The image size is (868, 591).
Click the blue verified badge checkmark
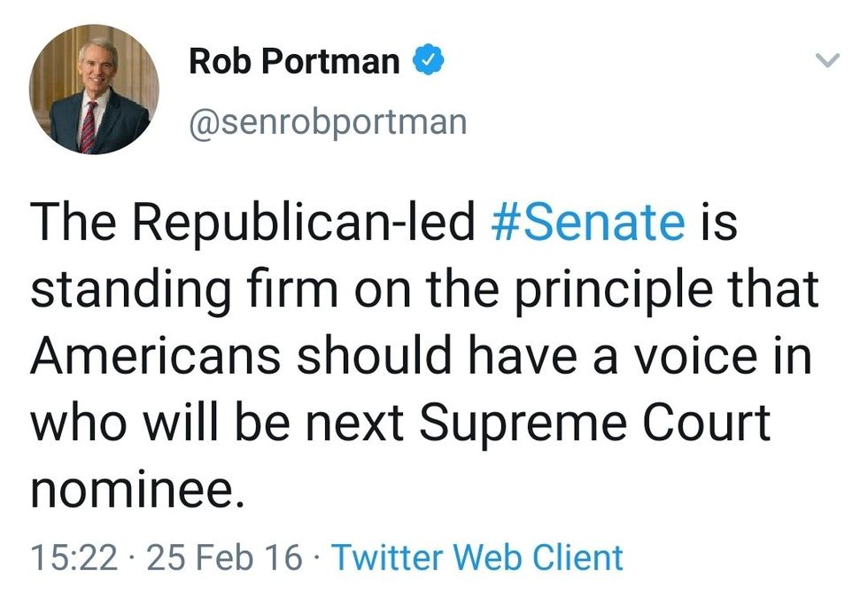click(x=428, y=61)
